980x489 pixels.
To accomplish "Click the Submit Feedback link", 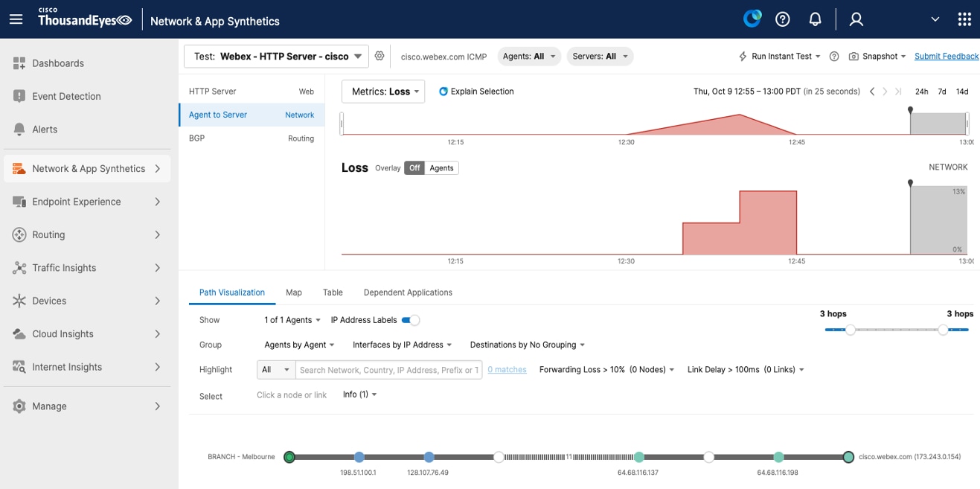I will click(947, 57).
